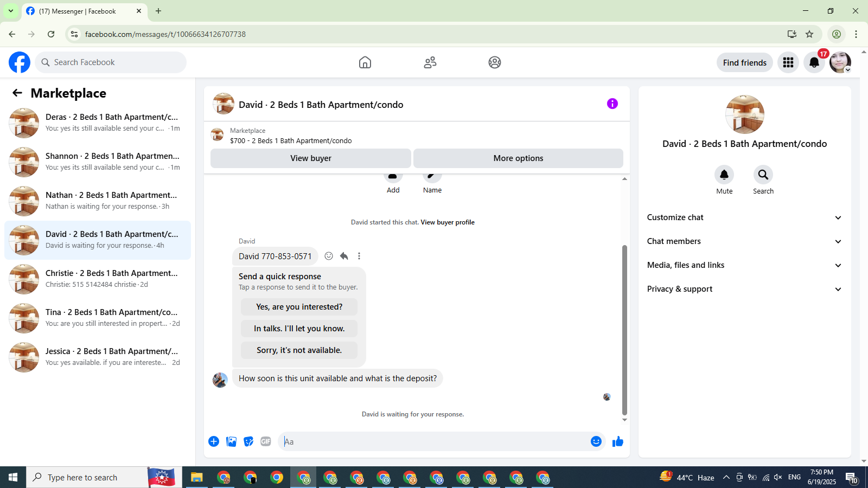Click the More options button
The image size is (868, 488).
[x=518, y=158]
